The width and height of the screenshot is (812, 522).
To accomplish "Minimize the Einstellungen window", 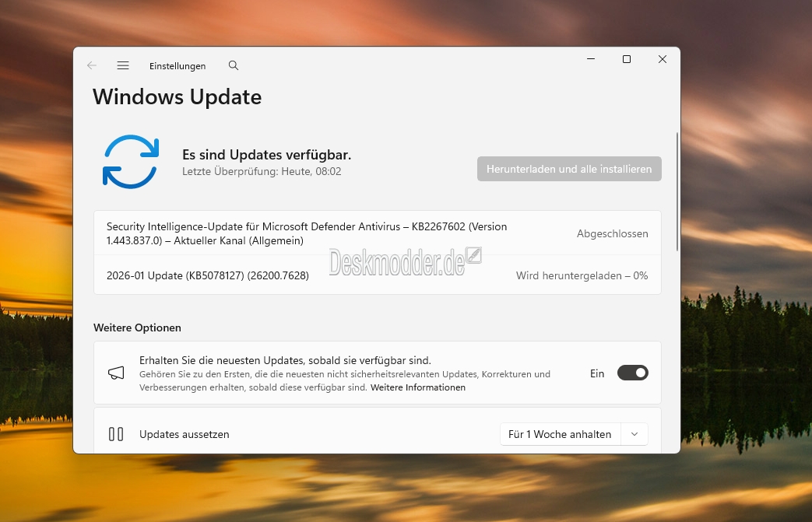I will pos(591,59).
